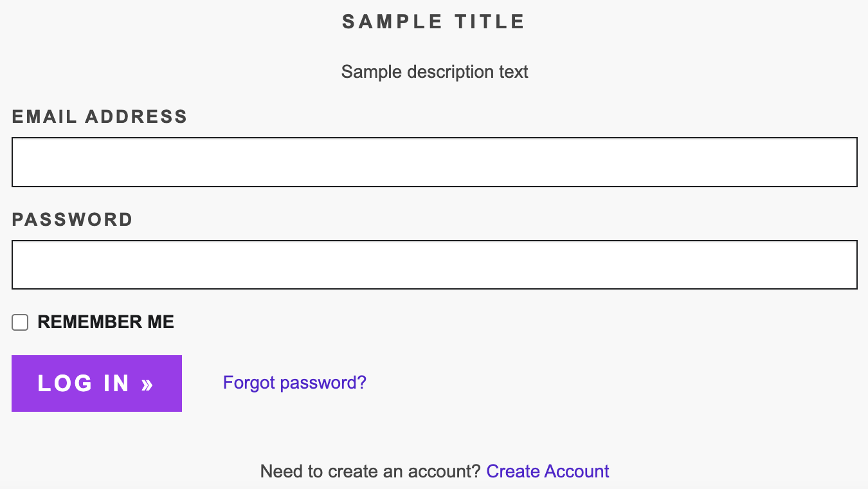This screenshot has width=868, height=489.
Task: Toggle the Remember Me checkbox
Action: pos(20,322)
